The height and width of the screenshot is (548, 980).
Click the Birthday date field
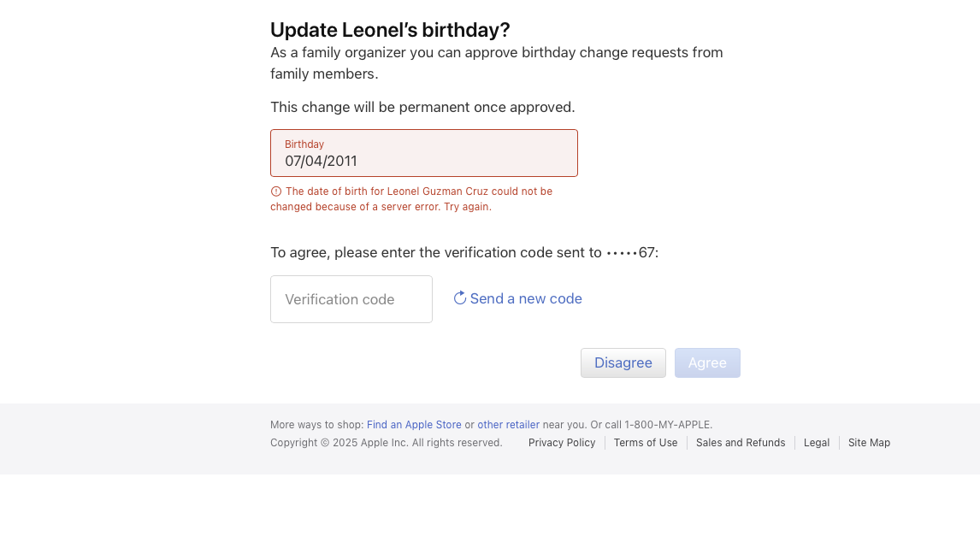[423, 154]
